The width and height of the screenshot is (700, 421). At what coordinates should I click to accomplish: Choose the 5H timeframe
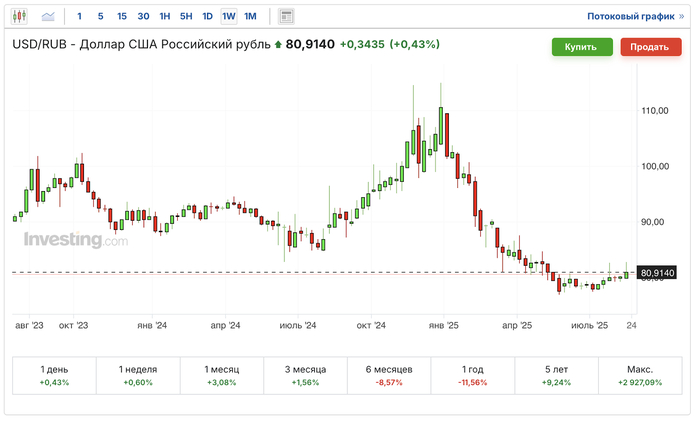[x=186, y=16]
